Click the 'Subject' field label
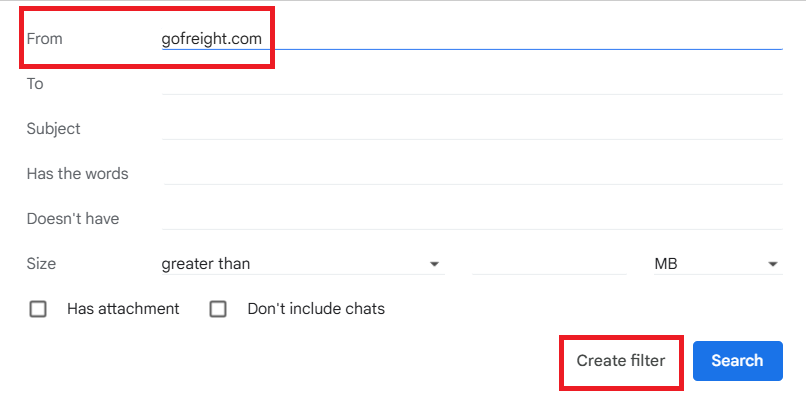806x402 pixels. pos(54,128)
